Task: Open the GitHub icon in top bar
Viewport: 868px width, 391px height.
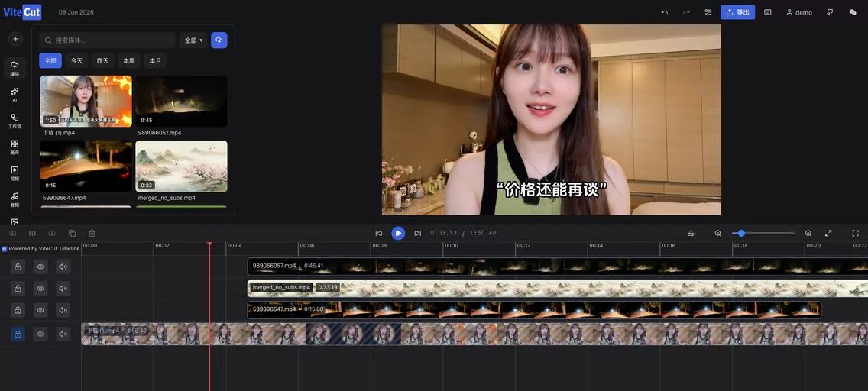Action: [830, 12]
